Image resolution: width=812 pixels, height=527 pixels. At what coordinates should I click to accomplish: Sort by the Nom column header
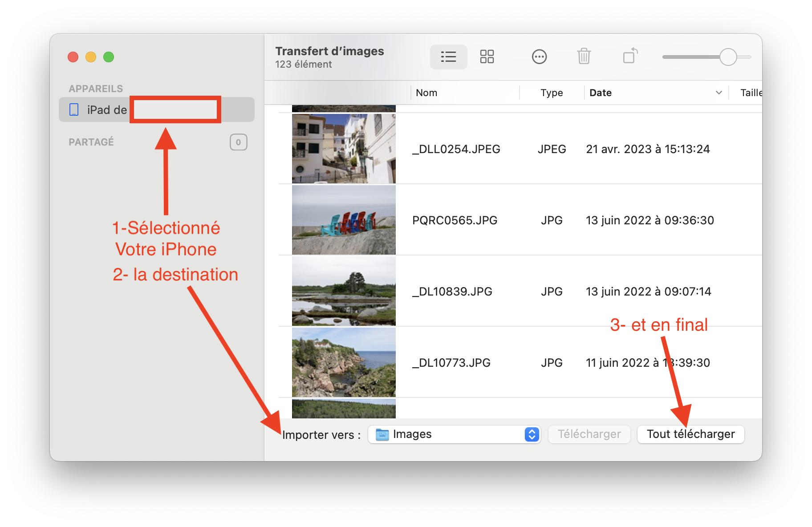coord(426,93)
